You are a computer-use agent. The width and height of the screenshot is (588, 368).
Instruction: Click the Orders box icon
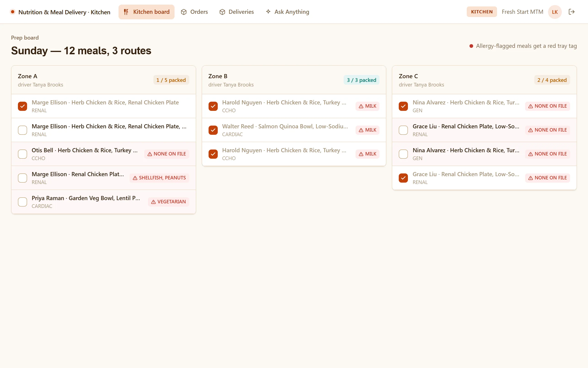184,12
